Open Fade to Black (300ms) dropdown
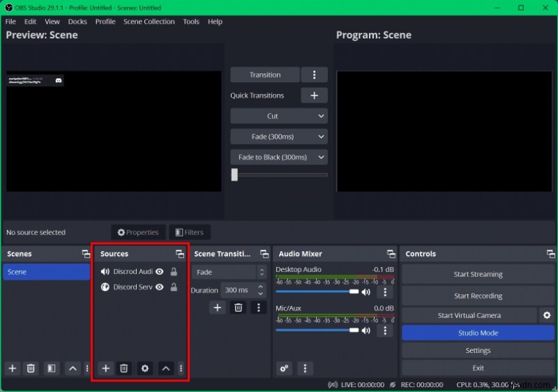Screen dimensions: 558x392 [279, 157]
